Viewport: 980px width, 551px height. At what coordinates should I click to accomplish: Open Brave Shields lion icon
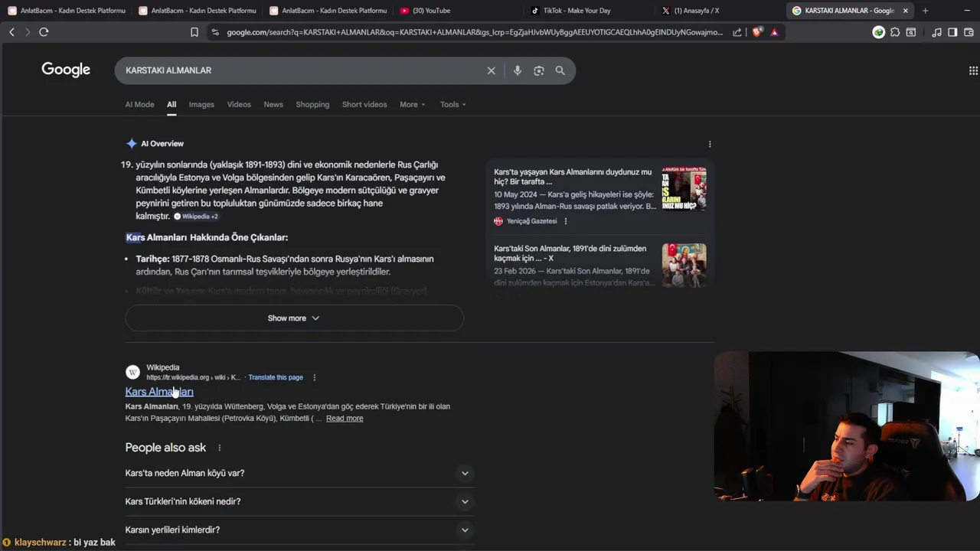pos(757,32)
